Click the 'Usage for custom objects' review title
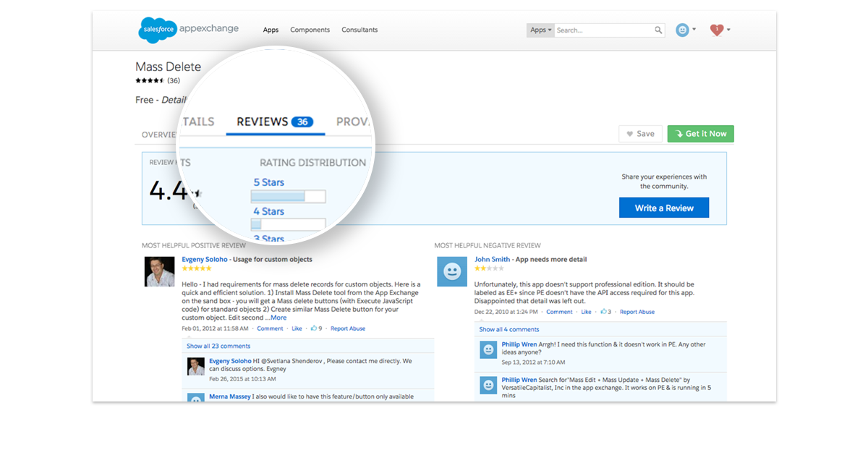868x463 pixels. coord(273,259)
